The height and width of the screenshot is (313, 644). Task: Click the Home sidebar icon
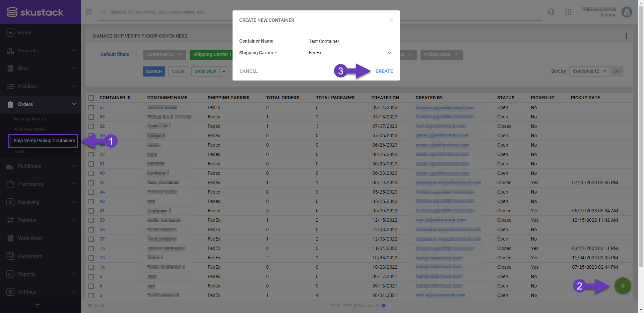10,33
